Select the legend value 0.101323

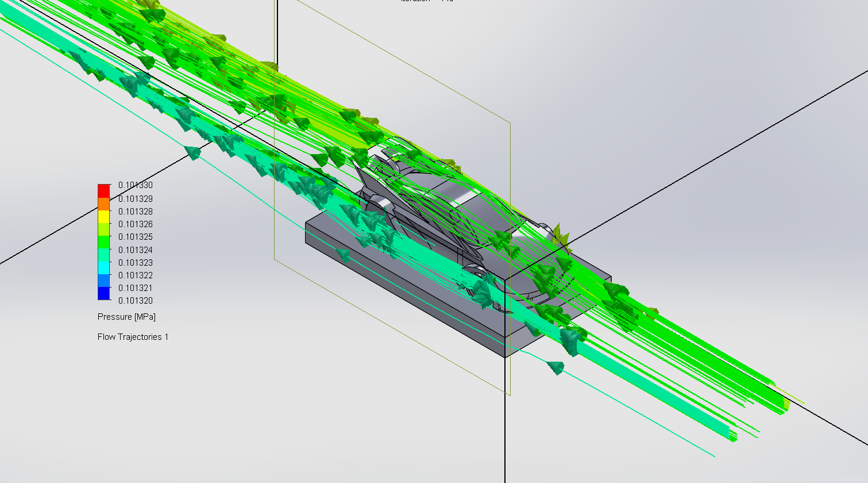click(136, 263)
